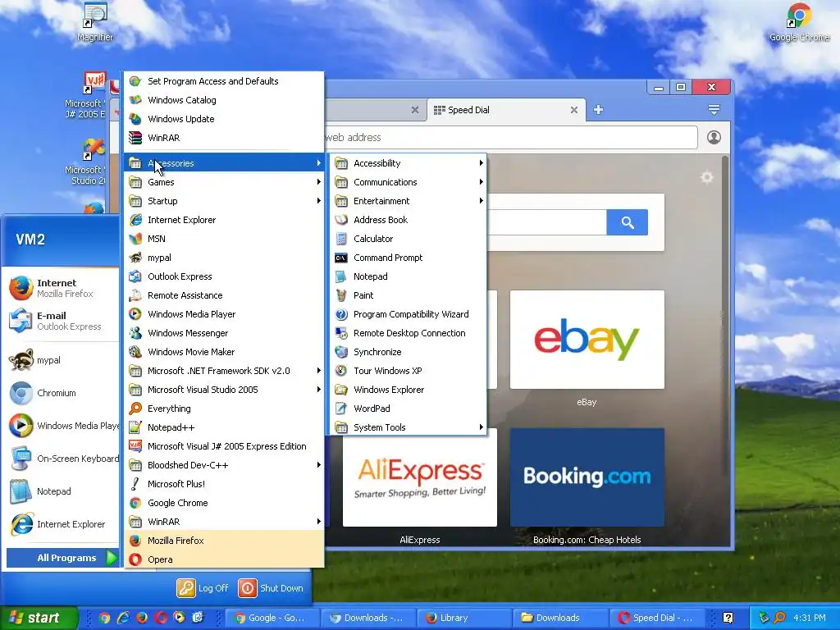Launch Internet Explorer from All Programs list
The width and height of the screenshot is (840, 630).
tap(224, 220)
